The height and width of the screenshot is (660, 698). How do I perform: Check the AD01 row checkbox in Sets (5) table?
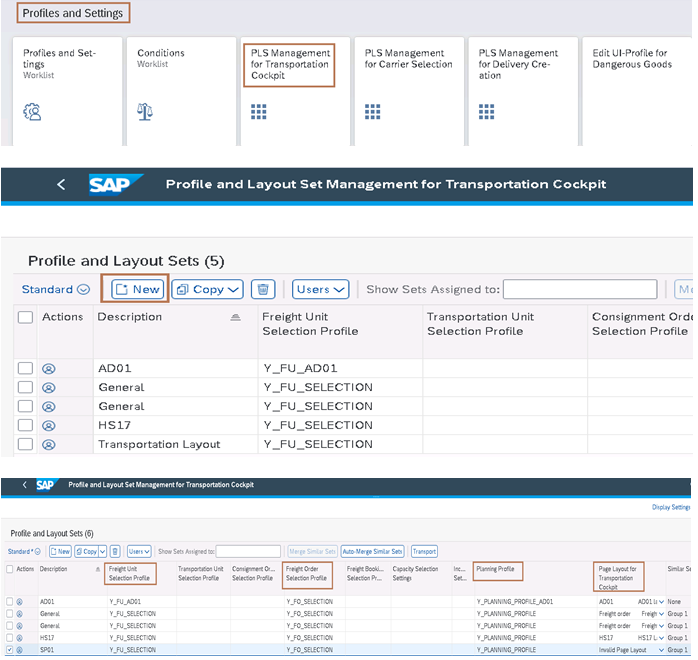pyautogui.click(x=25, y=368)
